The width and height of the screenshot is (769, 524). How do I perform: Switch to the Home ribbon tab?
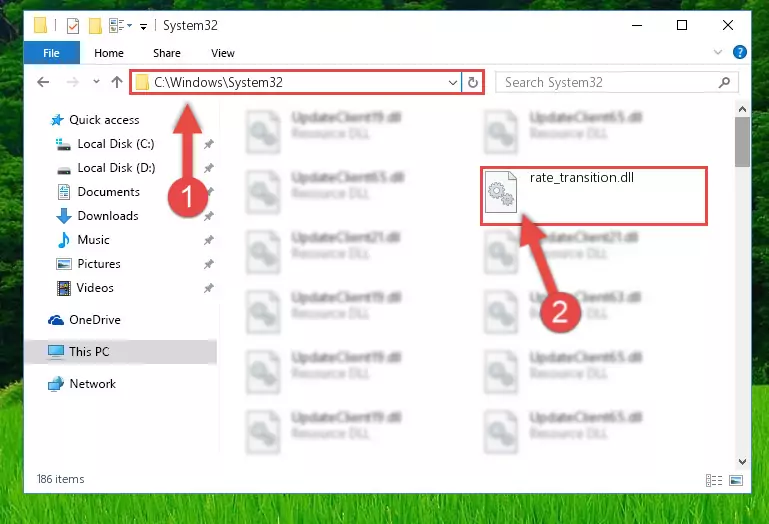[109, 53]
